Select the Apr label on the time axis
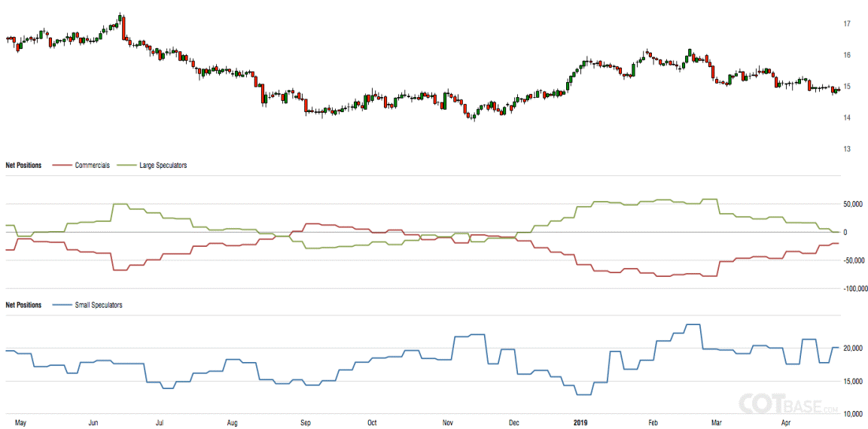868x429 pixels. [787, 423]
